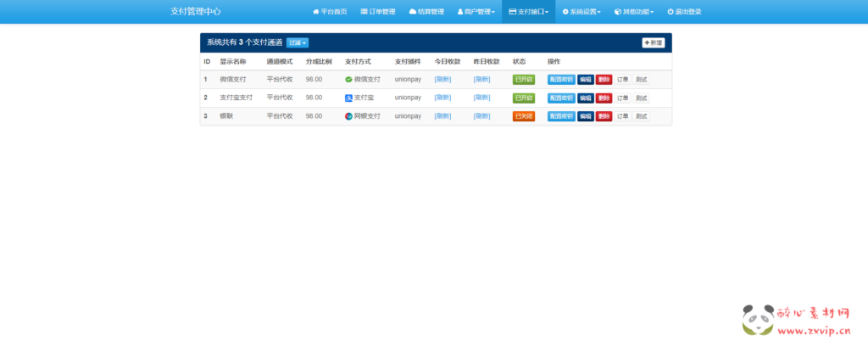
Task: Click the 状态 column header
Action: pyautogui.click(x=520, y=62)
